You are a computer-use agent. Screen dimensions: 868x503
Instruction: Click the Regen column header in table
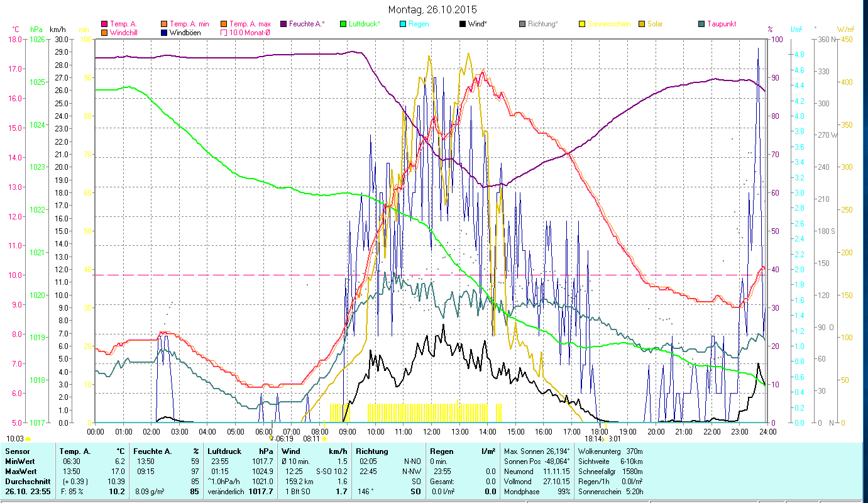coord(441,451)
